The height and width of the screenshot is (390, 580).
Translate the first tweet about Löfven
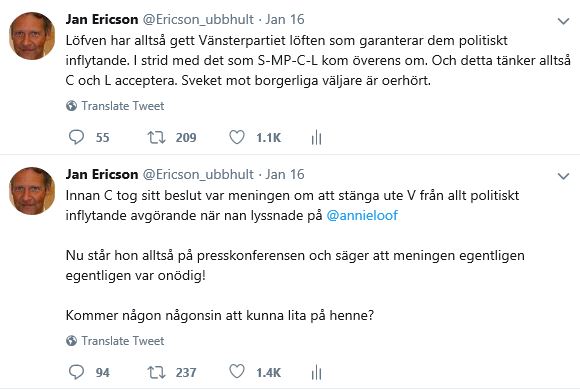122,106
